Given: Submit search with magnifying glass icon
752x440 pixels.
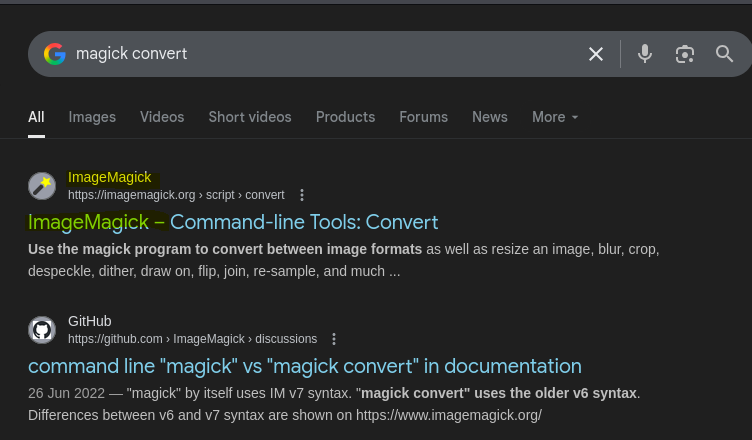Looking at the screenshot, I should point(724,54).
